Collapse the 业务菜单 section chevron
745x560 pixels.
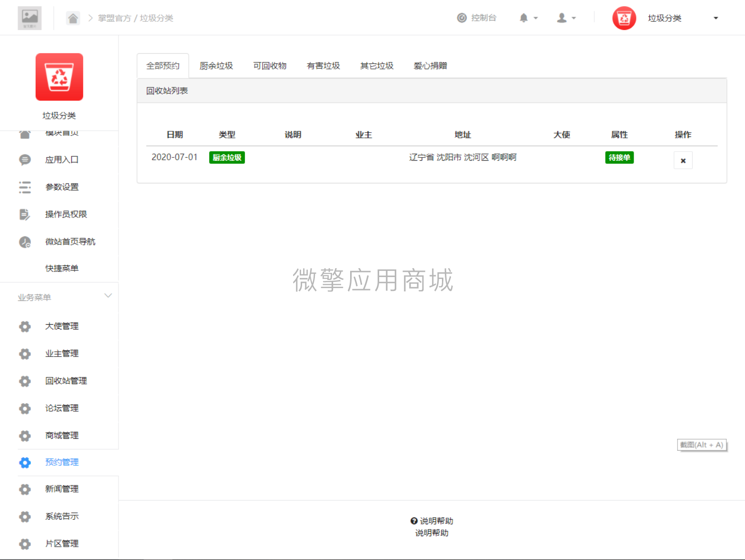[x=108, y=296]
